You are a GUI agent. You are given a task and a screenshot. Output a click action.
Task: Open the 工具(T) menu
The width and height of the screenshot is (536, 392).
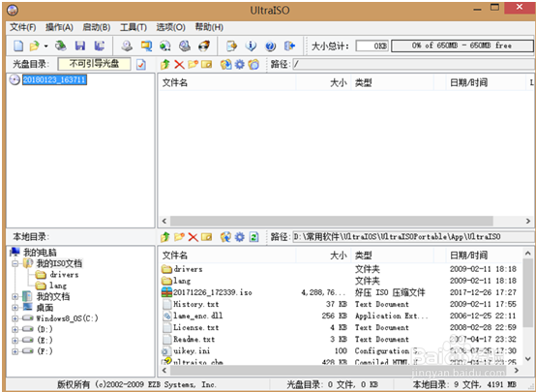[x=134, y=27]
